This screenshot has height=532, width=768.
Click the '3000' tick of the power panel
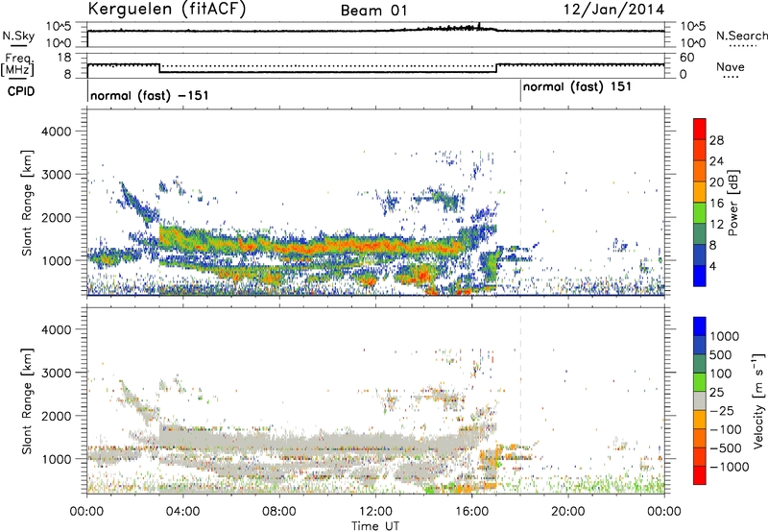tap(57, 175)
